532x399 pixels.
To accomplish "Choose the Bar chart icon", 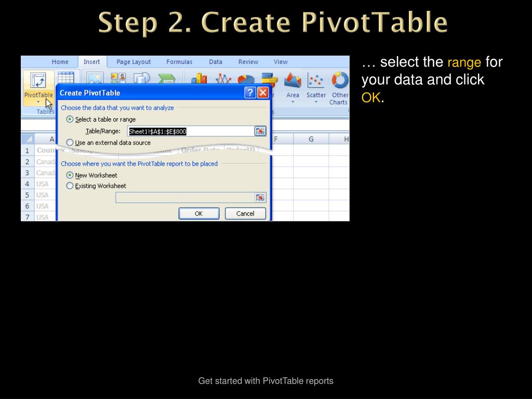I will tap(270, 78).
